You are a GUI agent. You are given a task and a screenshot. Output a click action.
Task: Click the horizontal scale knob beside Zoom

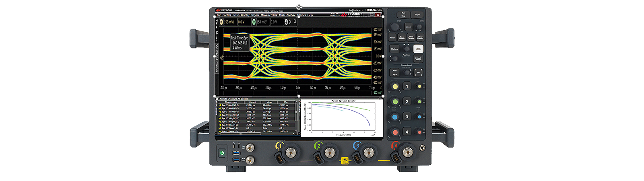(396, 27)
